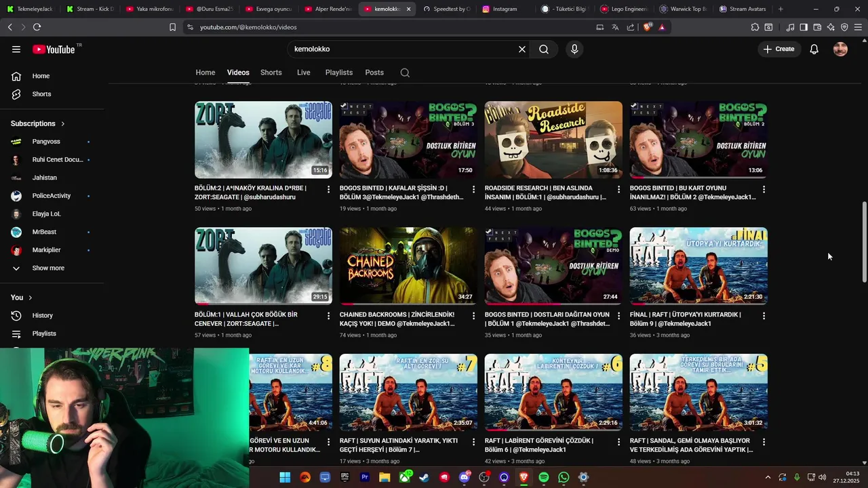Switch to Speedtest browser tab

pos(446,9)
